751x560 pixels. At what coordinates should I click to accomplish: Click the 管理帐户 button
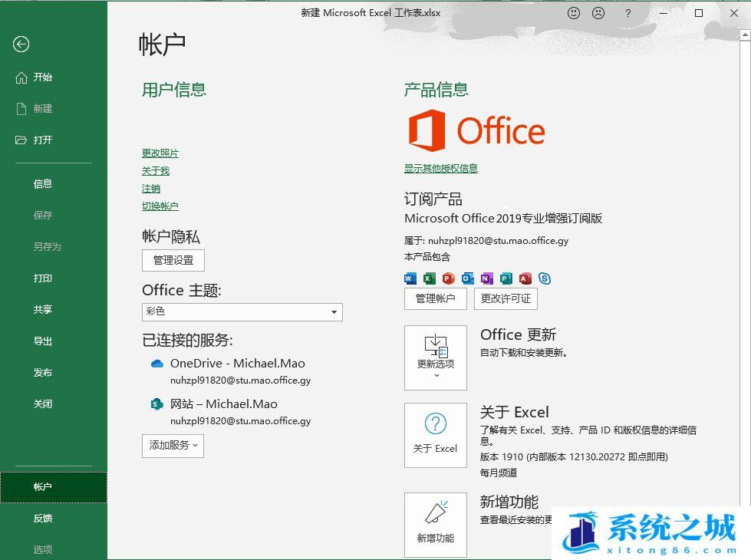point(436,299)
